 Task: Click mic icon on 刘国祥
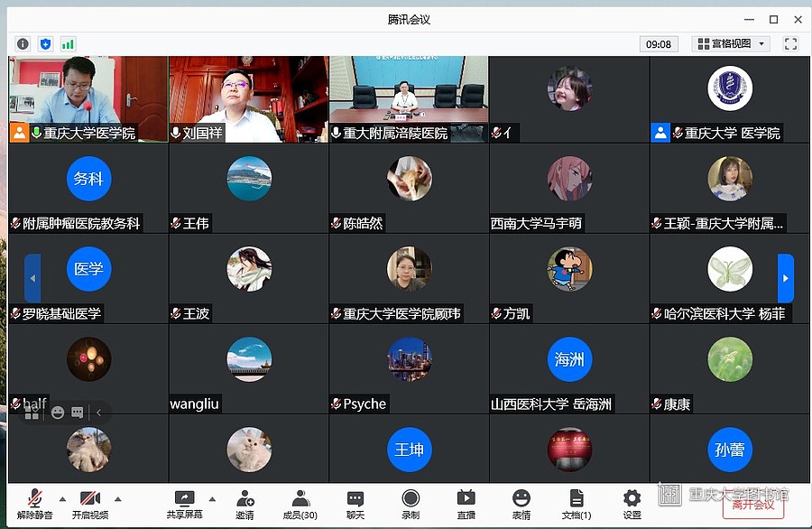point(176,134)
